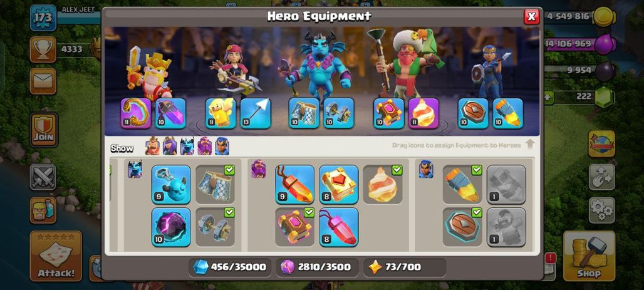644x290 pixels.
Task: Select the level 8 pink gem amulet
Action: (x=338, y=227)
